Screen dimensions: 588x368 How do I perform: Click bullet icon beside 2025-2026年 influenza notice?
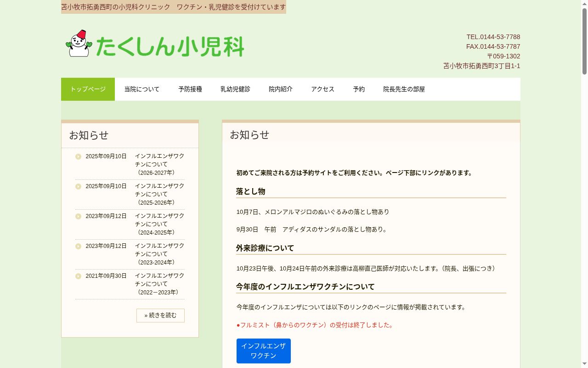tap(78, 186)
